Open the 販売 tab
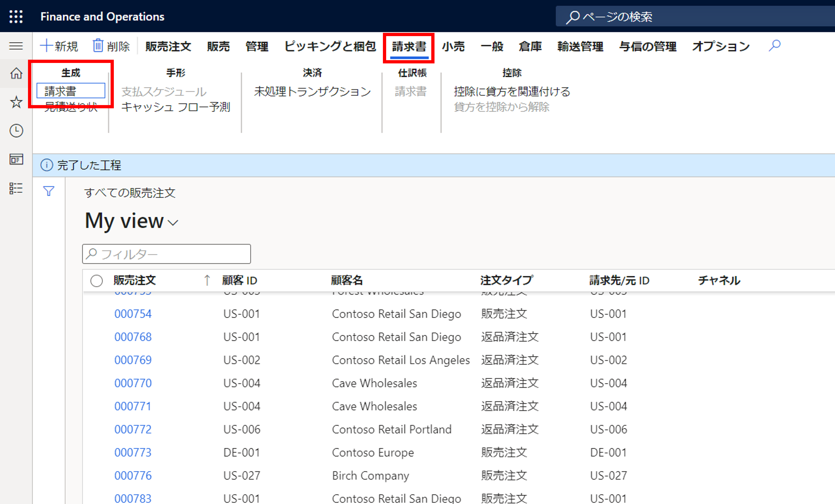 (x=219, y=46)
